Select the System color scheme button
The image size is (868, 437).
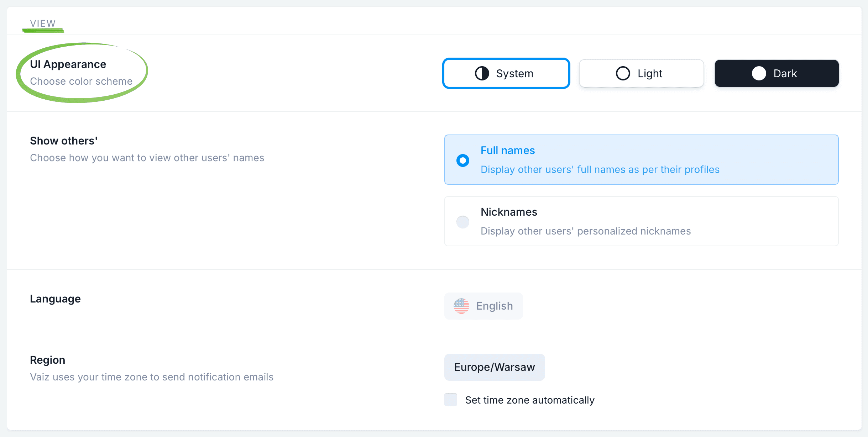pos(506,73)
